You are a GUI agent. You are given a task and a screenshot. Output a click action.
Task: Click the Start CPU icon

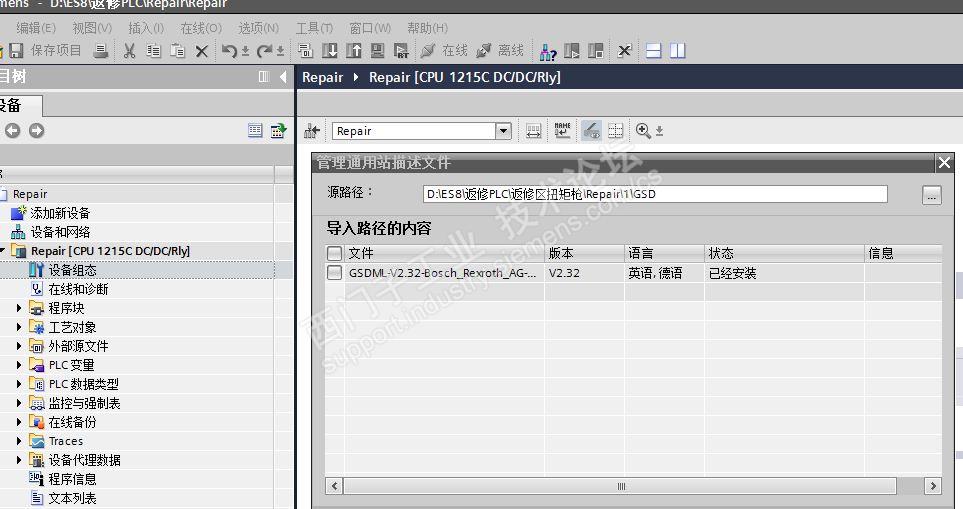tap(572, 51)
